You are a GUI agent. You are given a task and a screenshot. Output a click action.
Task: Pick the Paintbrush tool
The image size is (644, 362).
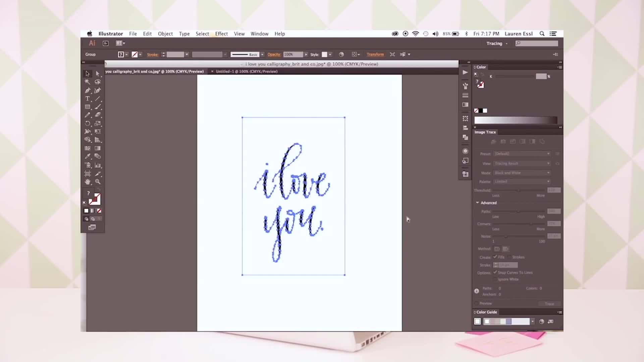click(98, 107)
